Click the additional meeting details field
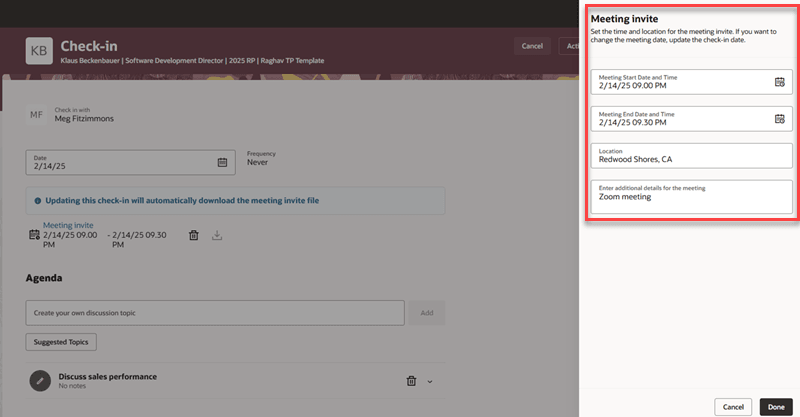 click(692, 197)
